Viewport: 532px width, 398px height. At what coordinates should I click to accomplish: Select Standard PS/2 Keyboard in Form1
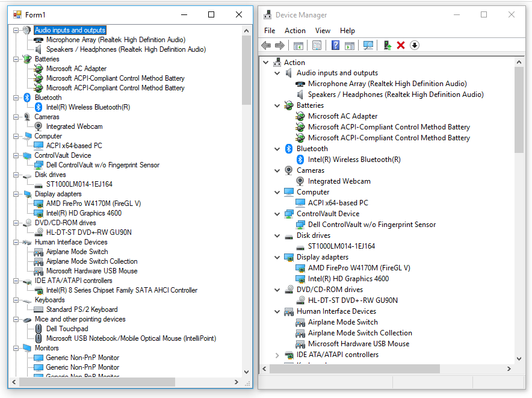pos(82,309)
